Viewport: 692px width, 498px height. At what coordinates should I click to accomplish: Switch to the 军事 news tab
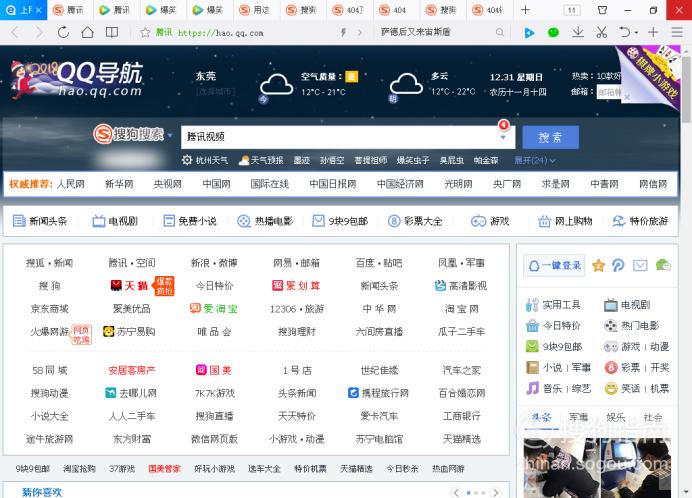[x=578, y=417]
